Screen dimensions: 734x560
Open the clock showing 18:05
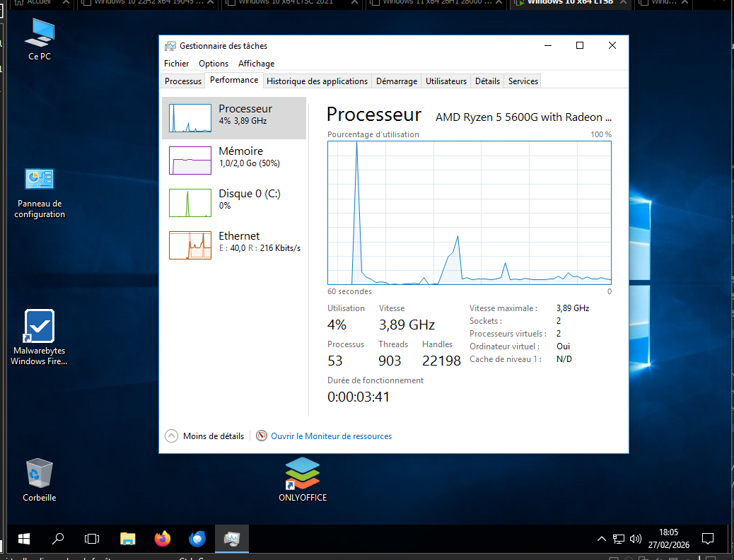pos(668,539)
